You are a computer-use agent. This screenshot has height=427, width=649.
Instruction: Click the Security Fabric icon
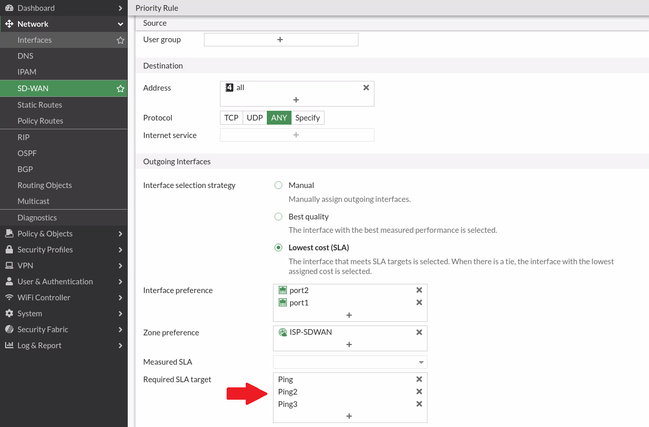click(9, 329)
